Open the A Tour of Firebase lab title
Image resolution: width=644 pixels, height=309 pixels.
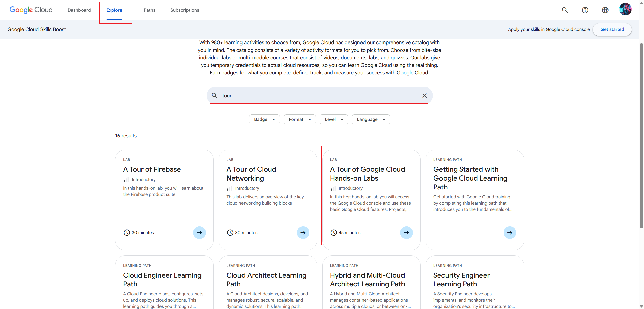(x=152, y=169)
